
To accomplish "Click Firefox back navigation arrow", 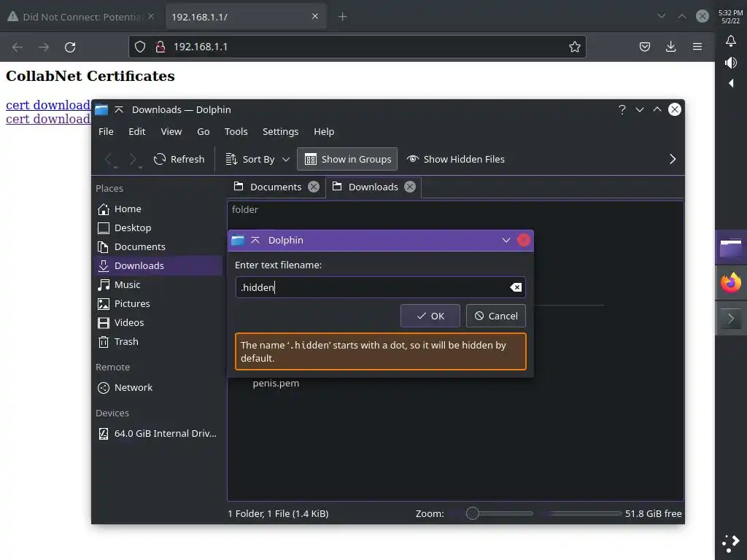I will pos(18,47).
